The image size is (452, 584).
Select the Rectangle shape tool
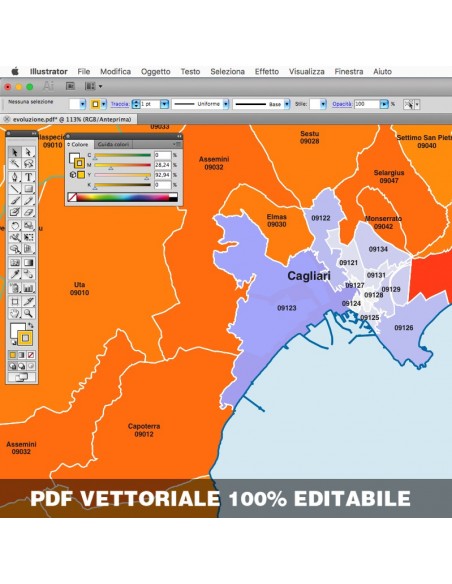click(28, 189)
